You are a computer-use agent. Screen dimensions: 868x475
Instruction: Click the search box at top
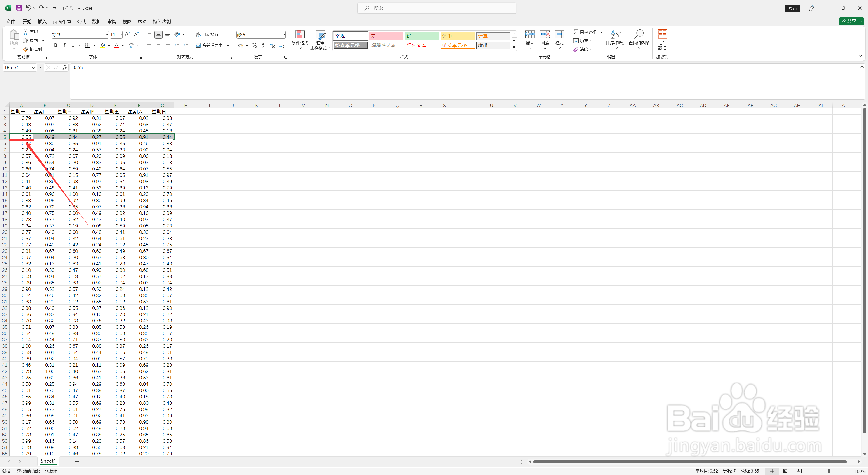(x=436, y=8)
